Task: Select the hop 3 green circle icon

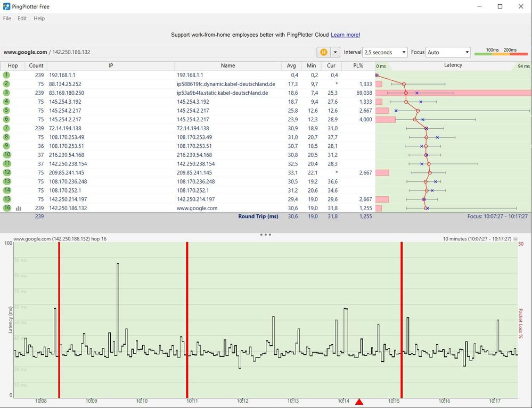Action: coord(6,93)
